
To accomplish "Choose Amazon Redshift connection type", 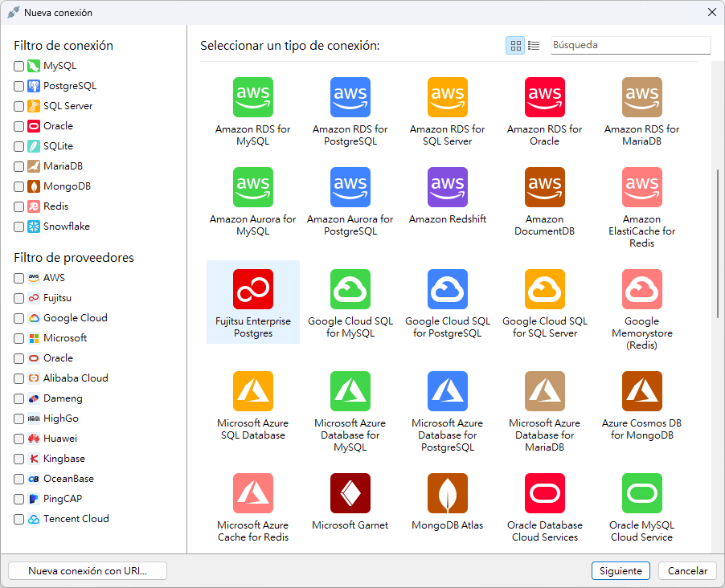I will pos(447,188).
